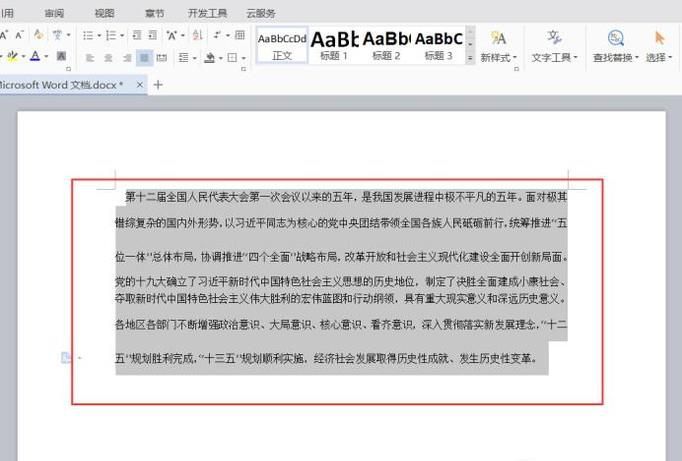Decrease font size with the shrink font icon
This screenshot has height=461, width=682.
pos(19,35)
